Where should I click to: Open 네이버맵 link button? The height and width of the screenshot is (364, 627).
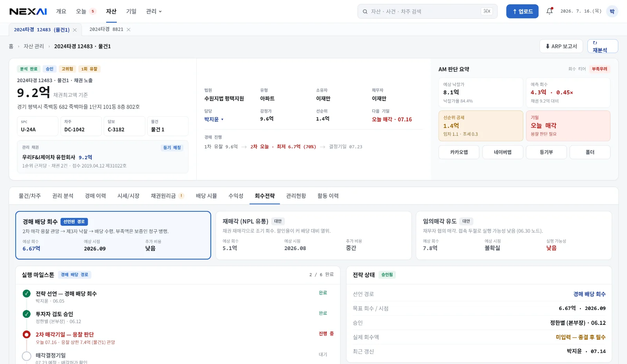click(503, 152)
